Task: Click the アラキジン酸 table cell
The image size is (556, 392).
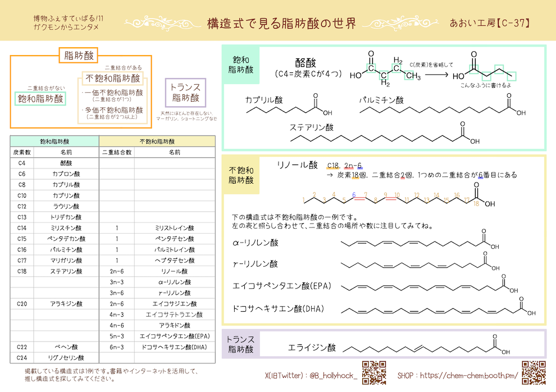Action: 66,304
